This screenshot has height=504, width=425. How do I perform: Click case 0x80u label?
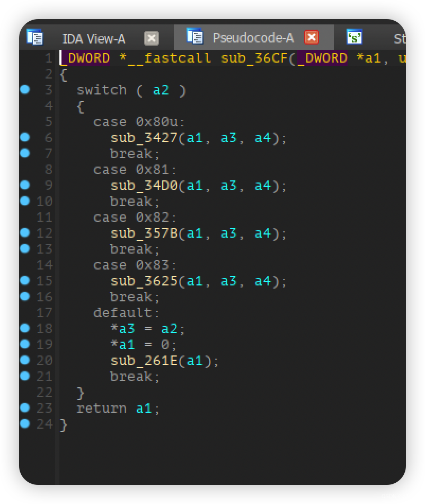139,122
